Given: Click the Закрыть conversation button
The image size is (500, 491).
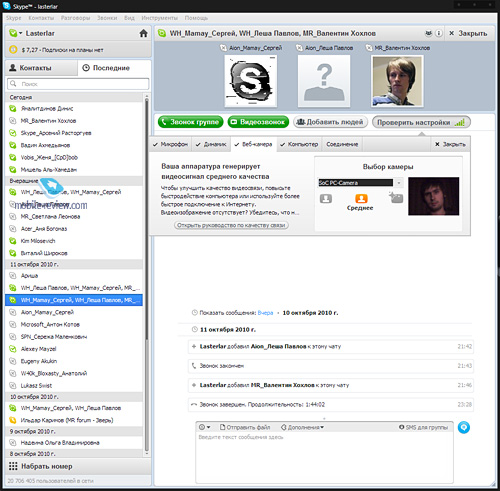Looking at the screenshot, I should [468, 33].
